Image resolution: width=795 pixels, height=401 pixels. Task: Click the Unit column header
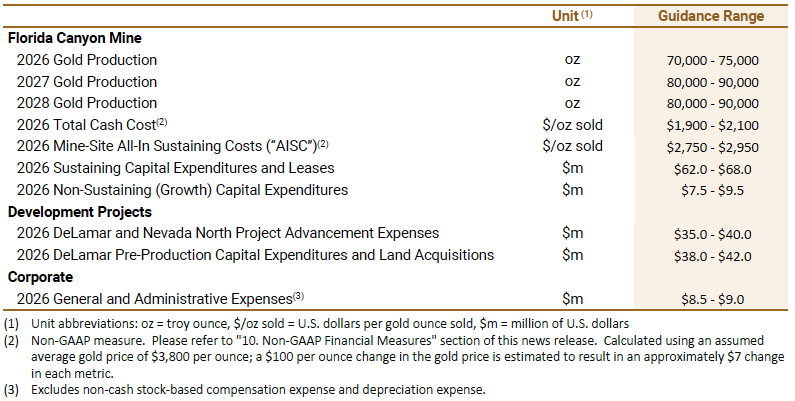click(572, 16)
